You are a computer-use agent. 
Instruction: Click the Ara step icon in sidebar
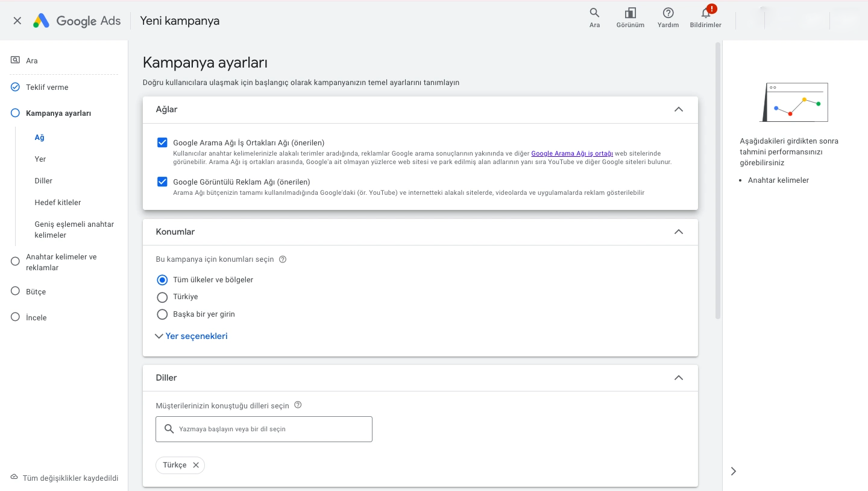click(x=15, y=60)
